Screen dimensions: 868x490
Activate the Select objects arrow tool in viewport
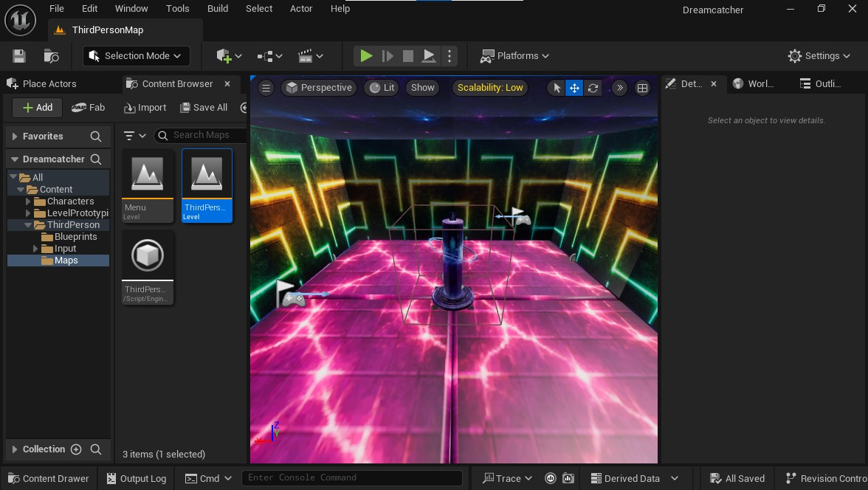point(557,88)
